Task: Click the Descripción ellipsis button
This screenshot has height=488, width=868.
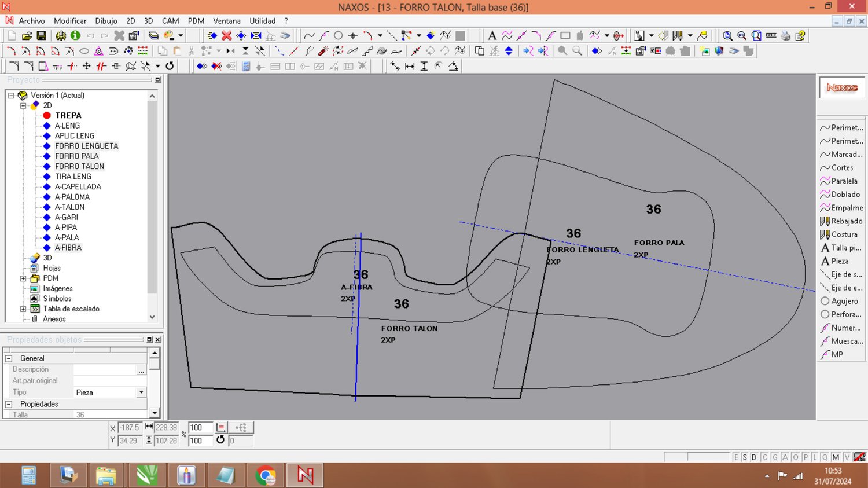Action: (x=141, y=369)
